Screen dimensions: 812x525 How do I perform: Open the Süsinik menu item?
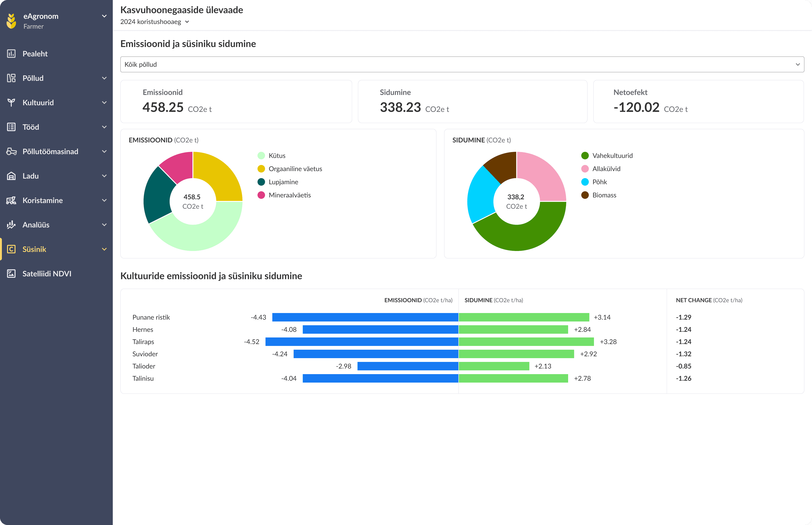point(34,249)
